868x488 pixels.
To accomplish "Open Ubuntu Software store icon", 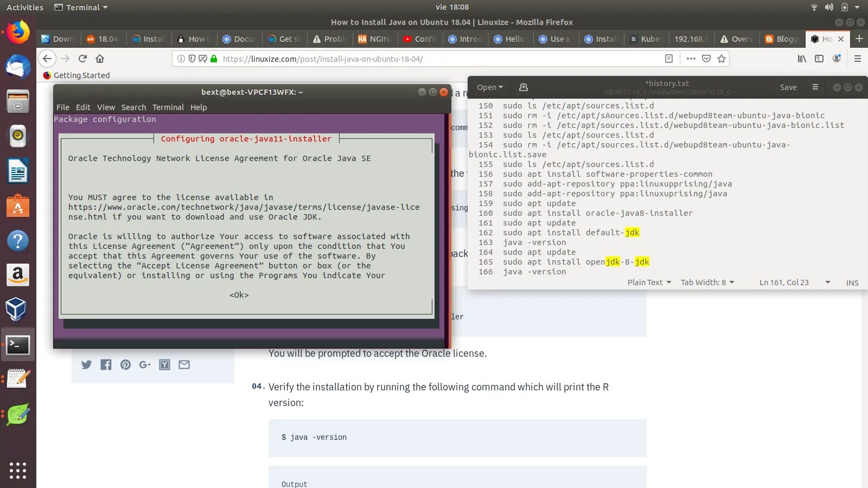I will pyautogui.click(x=18, y=206).
